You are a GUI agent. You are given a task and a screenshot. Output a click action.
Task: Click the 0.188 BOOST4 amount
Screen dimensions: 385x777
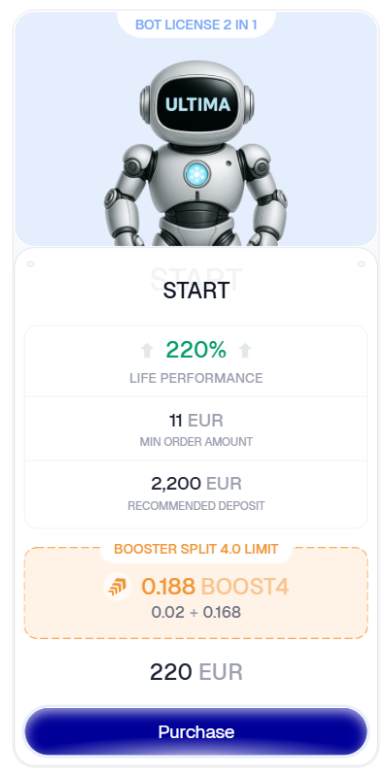[x=215, y=587]
